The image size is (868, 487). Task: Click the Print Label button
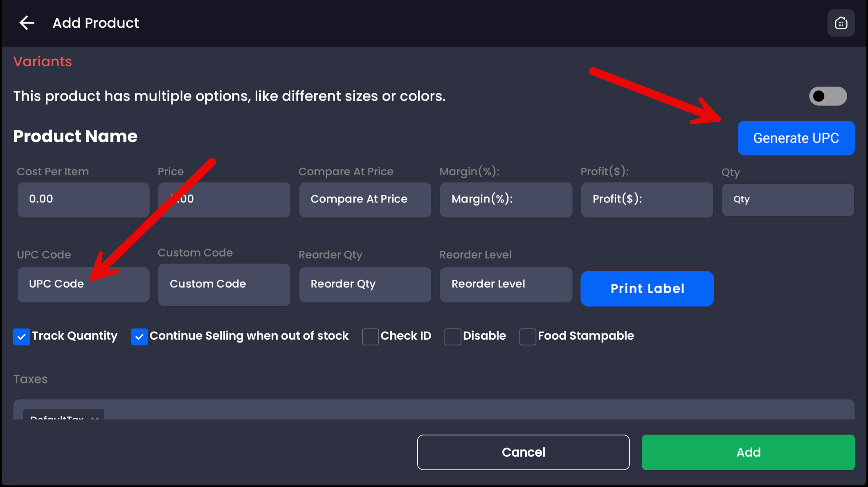(647, 289)
